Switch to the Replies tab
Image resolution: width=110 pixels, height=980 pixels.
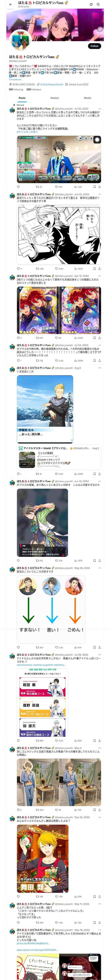(55, 98)
